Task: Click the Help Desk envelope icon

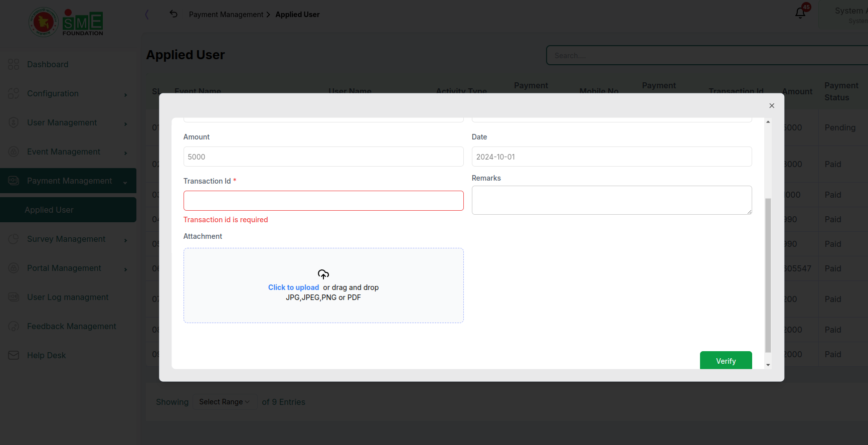Action: click(x=14, y=355)
